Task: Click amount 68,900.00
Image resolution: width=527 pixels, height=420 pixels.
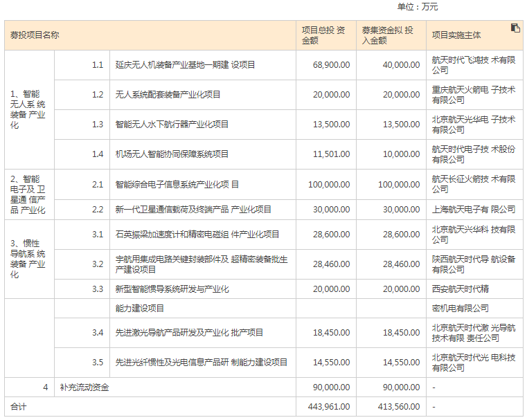Action: pyautogui.click(x=332, y=65)
